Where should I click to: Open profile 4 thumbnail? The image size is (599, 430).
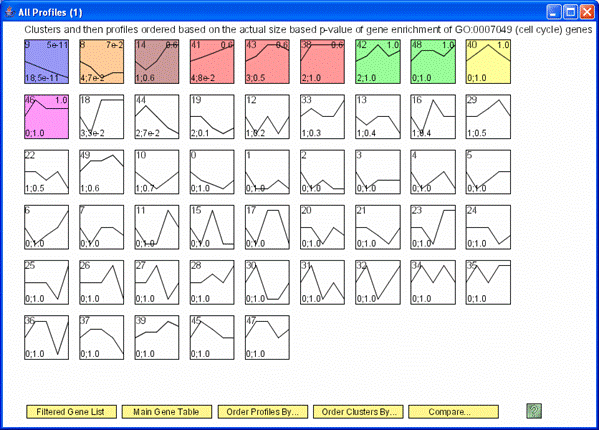click(x=433, y=172)
